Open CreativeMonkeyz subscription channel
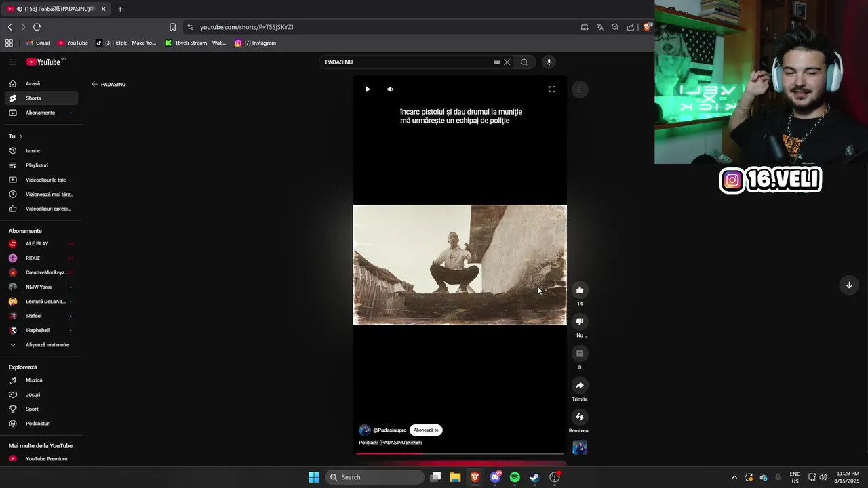The image size is (868, 488). (x=41, y=272)
